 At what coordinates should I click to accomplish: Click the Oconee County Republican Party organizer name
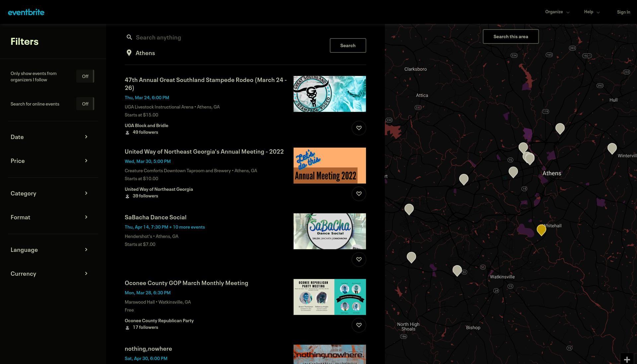pos(159,321)
